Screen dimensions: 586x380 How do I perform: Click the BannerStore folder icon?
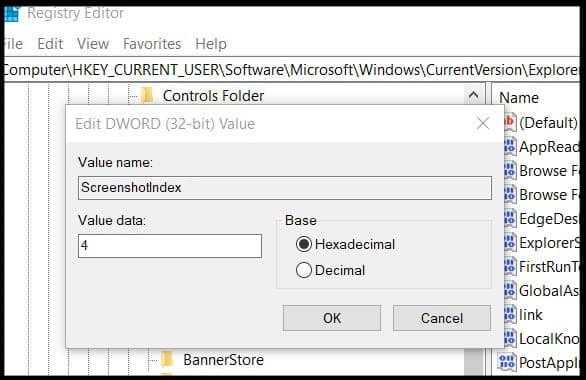[x=167, y=359]
